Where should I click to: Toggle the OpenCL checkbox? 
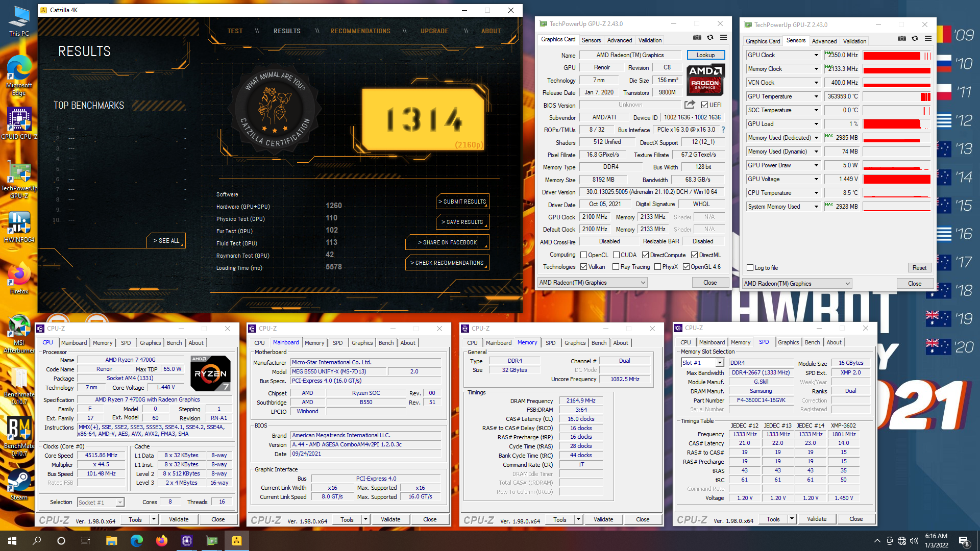[583, 255]
